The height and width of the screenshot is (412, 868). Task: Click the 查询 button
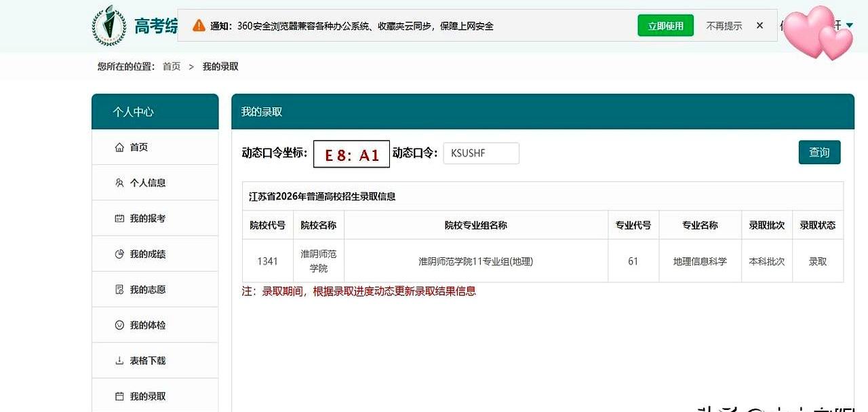(x=819, y=153)
